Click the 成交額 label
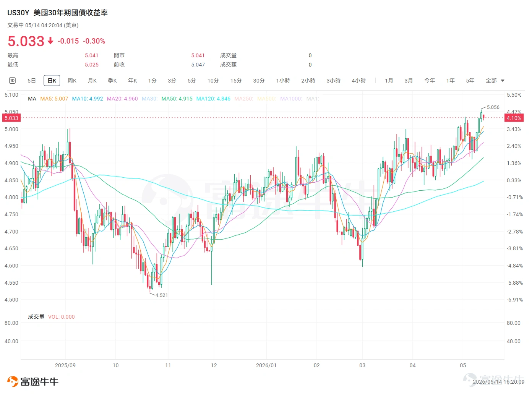Screen dimensions: 532x394 (228, 65)
